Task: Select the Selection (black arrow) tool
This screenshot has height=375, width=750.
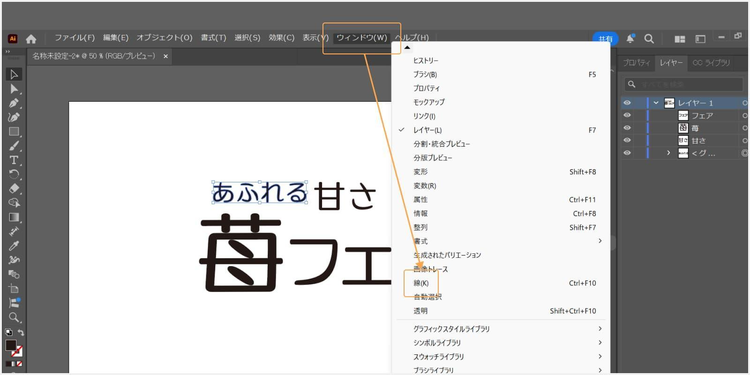Action: pyautogui.click(x=14, y=75)
